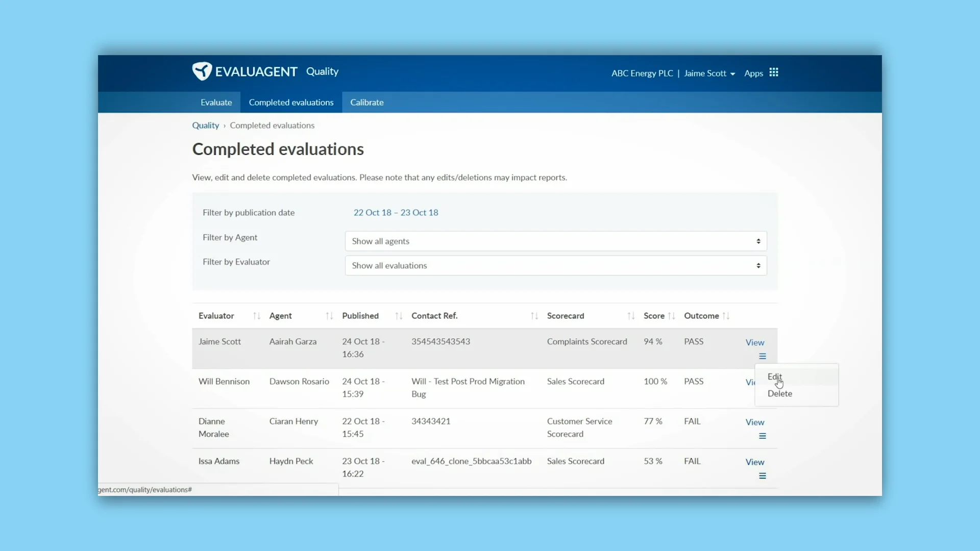The height and width of the screenshot is (551, 980).
Task: Click the ABC Energy PLC company name
Action: pos(642,73)
